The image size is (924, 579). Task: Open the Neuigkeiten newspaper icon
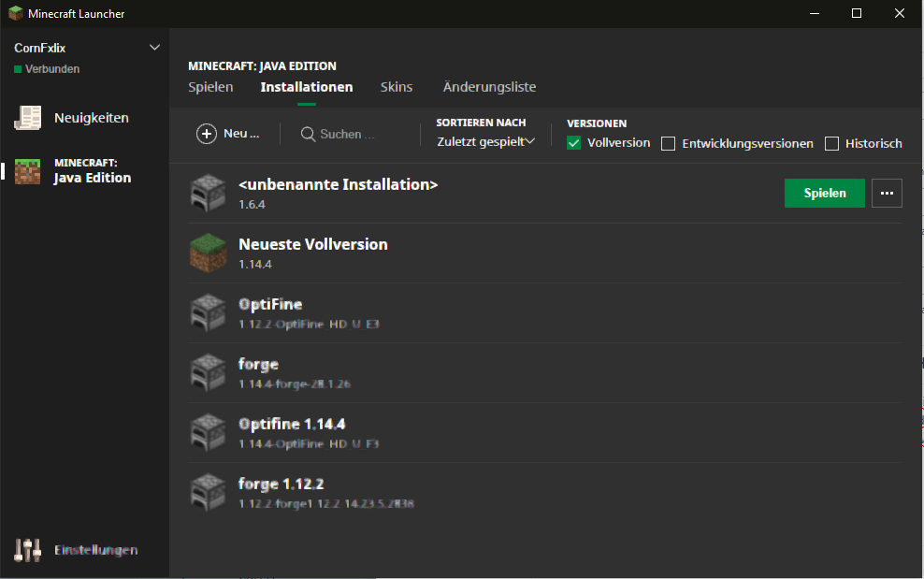(x=28, y=118)
